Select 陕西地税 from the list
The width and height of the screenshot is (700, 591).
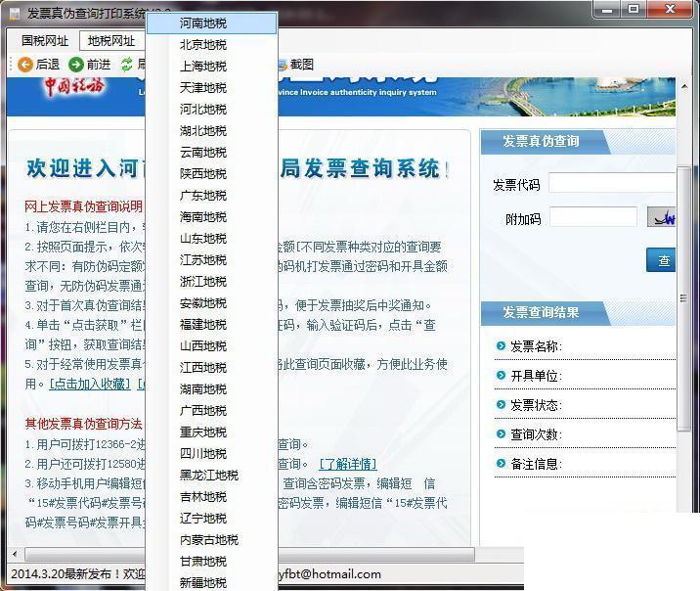coord(211,174)
